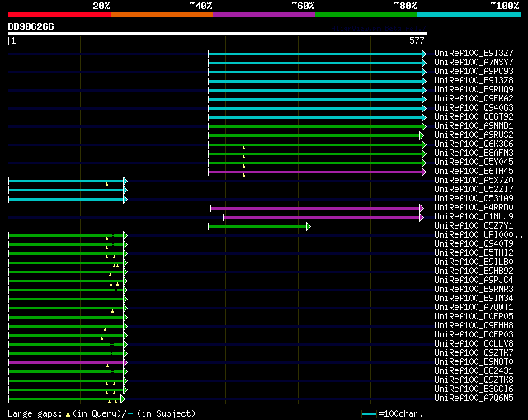Click the white query sequence ruler bar

coord(217,35)
